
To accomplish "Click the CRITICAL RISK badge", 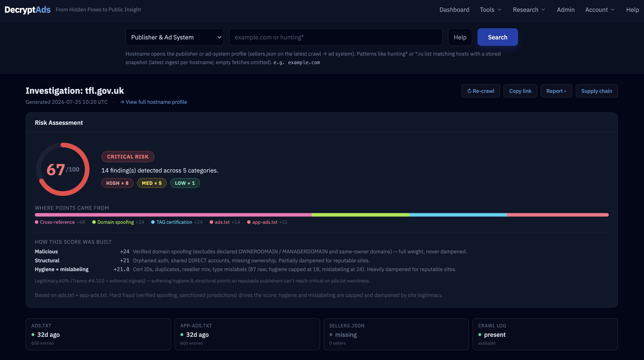I will [128, 157].
